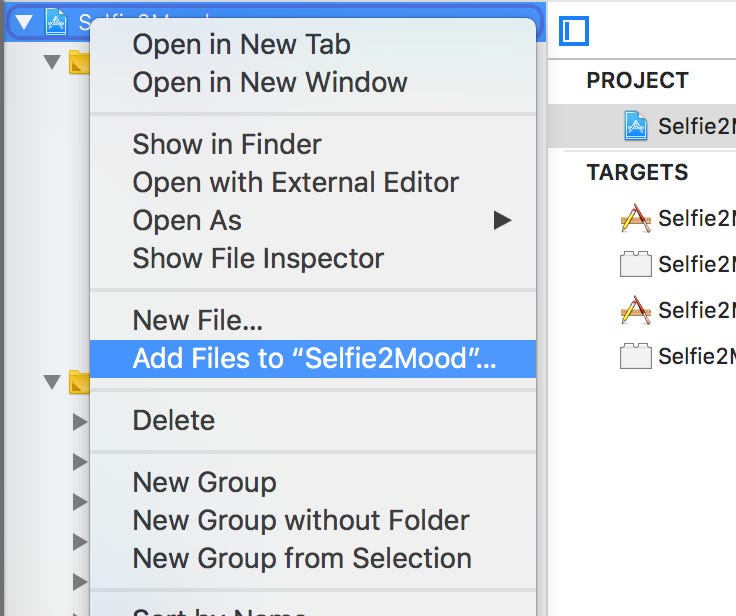
Task: Choose Show in Finder
Action: [x=227, y=144]
